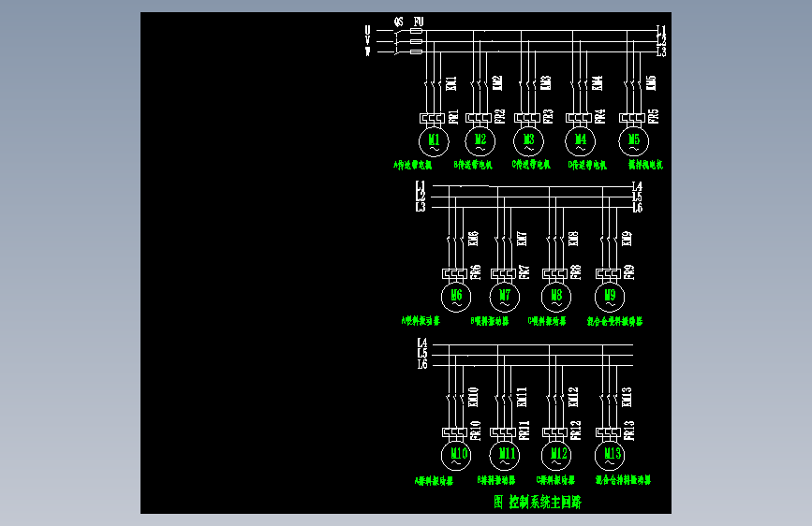The image size is (812, 526).
Task: Select the M7 motor symbol
Action: (505, 298)
